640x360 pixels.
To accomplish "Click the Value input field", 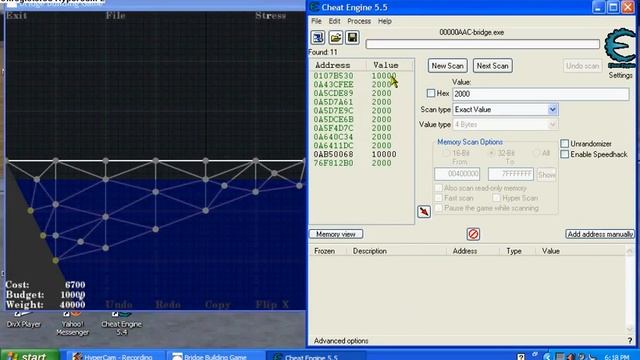I will tap(540, 94).
